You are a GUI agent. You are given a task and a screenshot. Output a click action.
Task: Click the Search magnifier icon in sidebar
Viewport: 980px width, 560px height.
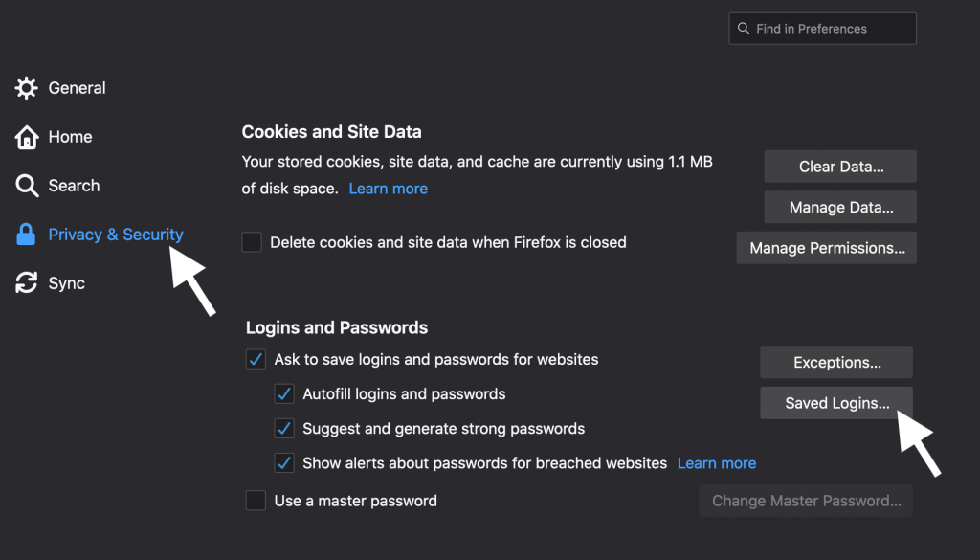27,186
